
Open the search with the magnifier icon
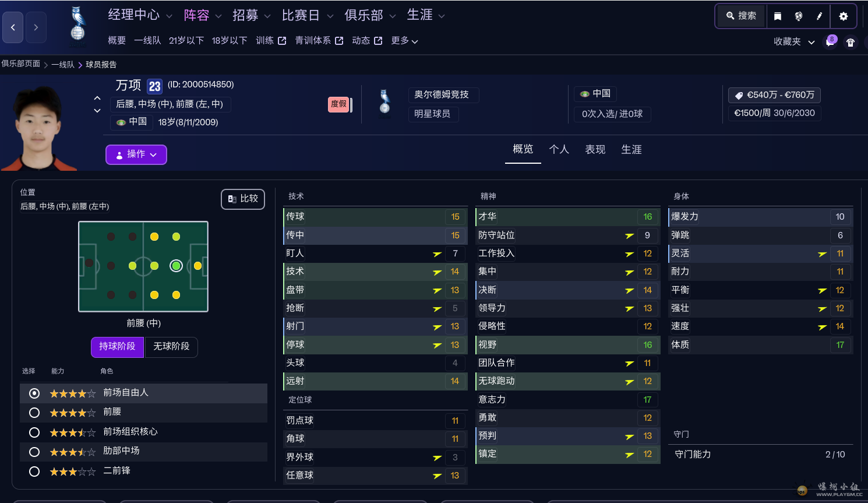(x=740, y=16)
